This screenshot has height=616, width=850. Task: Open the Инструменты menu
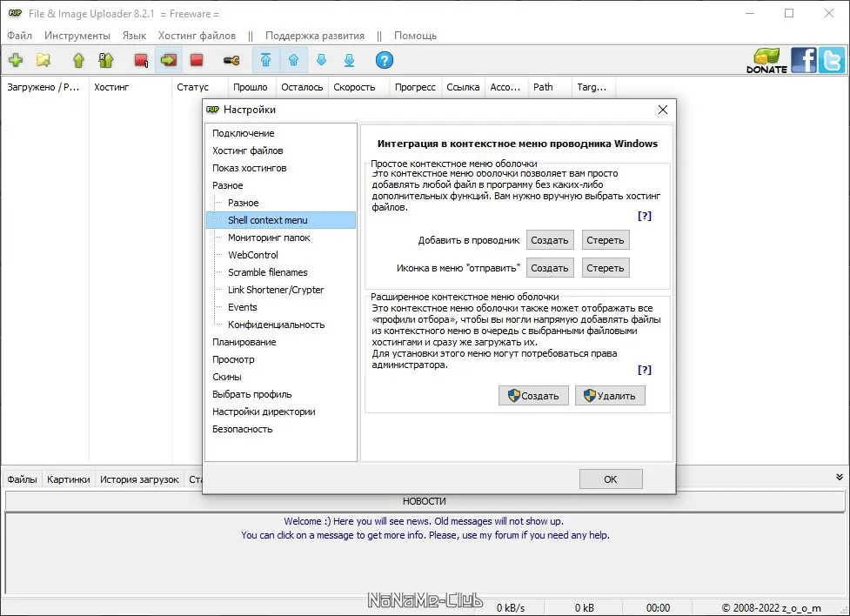tap(77, 36)
